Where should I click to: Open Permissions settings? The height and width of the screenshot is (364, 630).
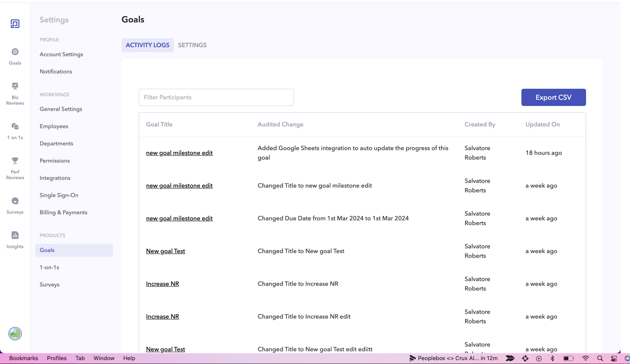click(x=55, y=161)
